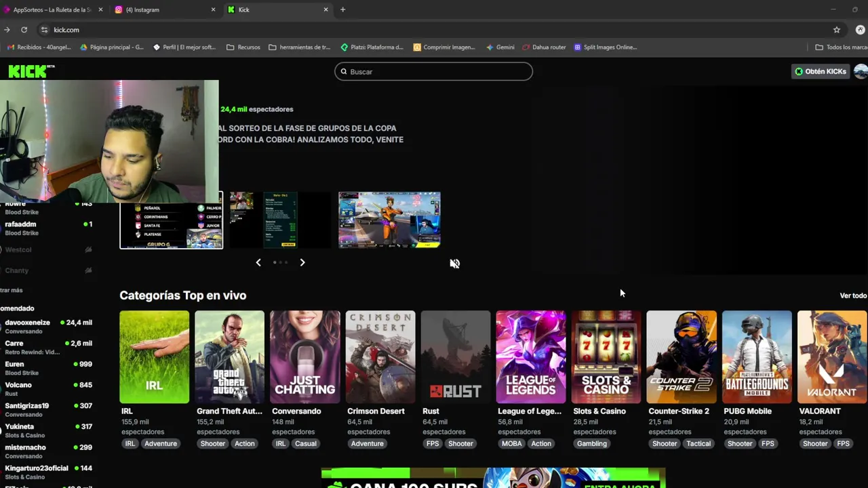Unmute the featured stream volume icon

tap(454, 264)
